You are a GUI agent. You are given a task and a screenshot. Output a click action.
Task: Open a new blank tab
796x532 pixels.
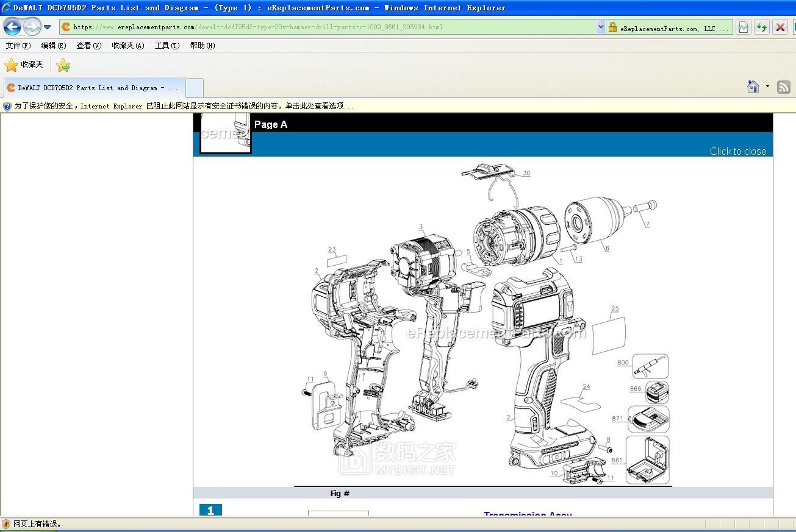coord(194,88)
